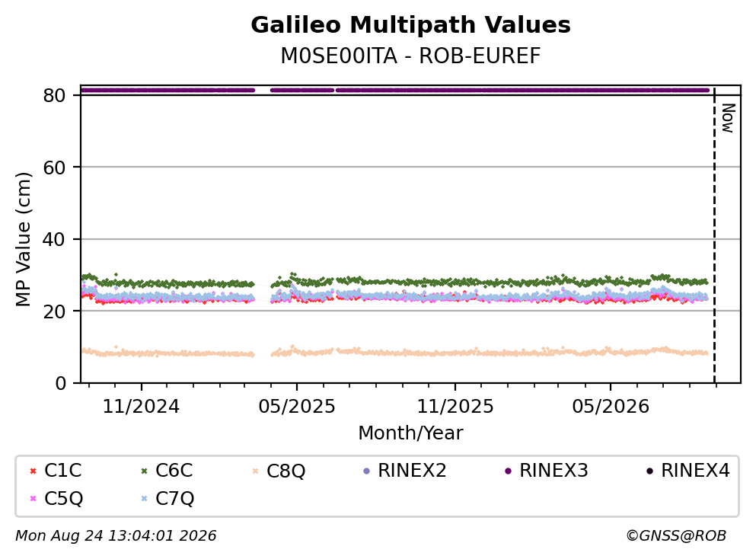Select the C1C legend label
The image size is (756, 559).
tap(62, 470)
